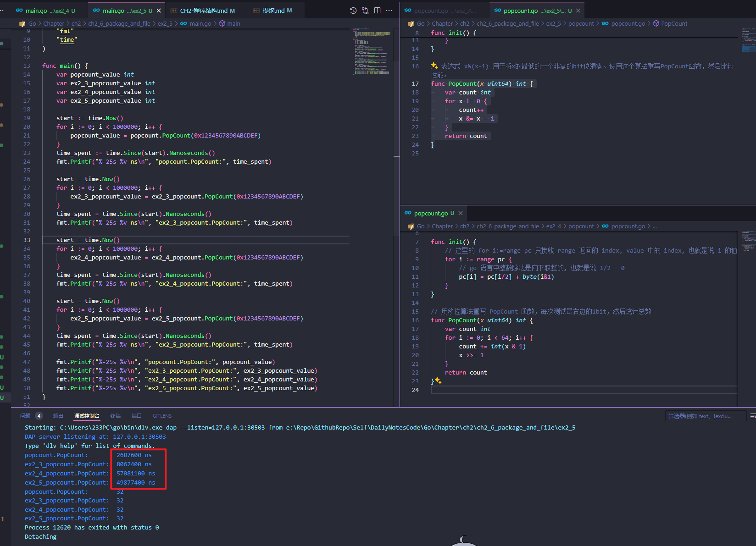Image resolution: width=756 pixels, height=546 pixels.
Task: Click the PopCount cube icon in right breadcrumb
Action: 656,23
